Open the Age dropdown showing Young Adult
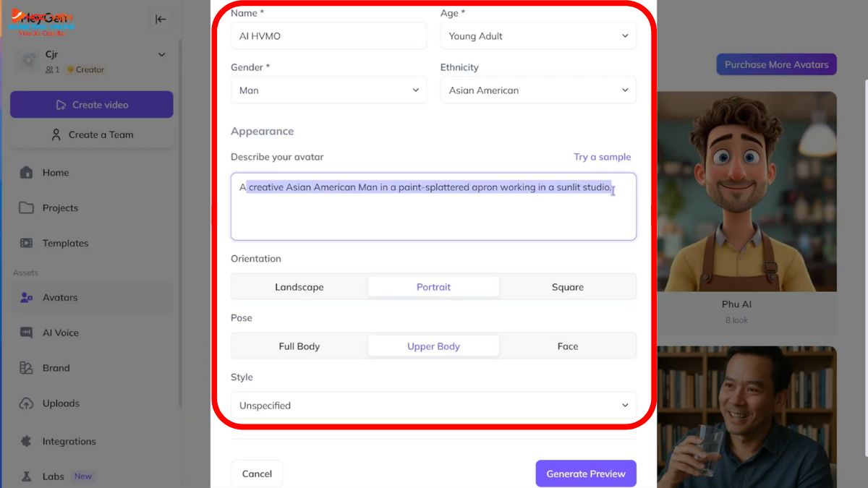 (x=538, y=36)
